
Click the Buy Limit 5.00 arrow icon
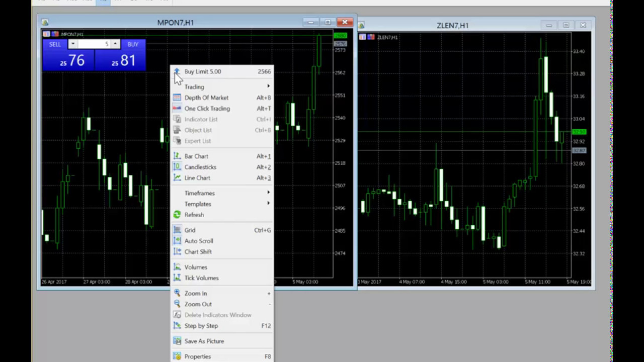coord(177,71)
